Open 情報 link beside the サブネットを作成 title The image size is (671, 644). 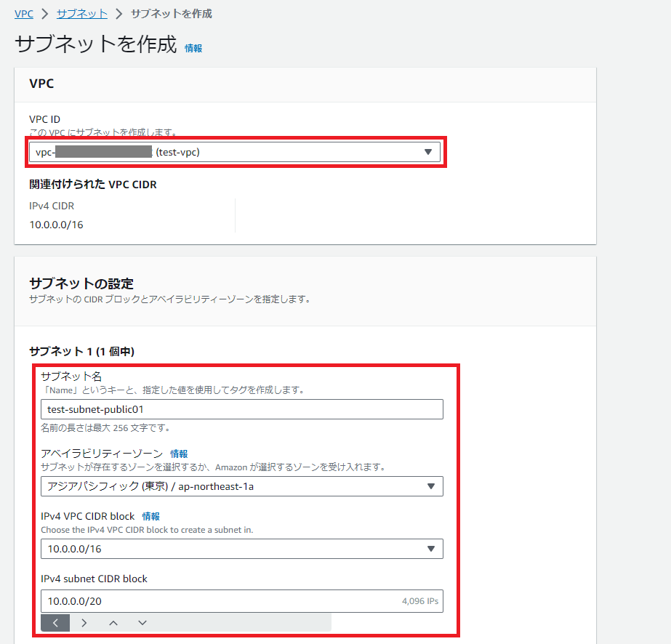193,48
